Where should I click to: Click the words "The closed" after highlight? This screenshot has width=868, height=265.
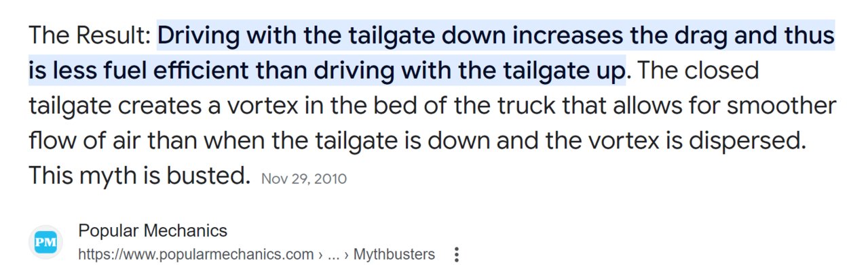pos(699,70)
